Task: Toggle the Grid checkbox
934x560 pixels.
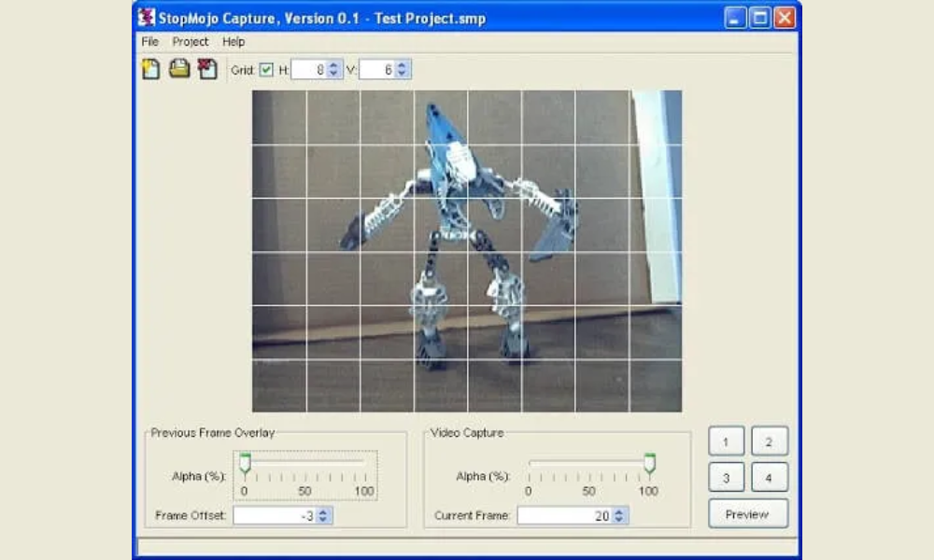Action: tap(266, 70)
